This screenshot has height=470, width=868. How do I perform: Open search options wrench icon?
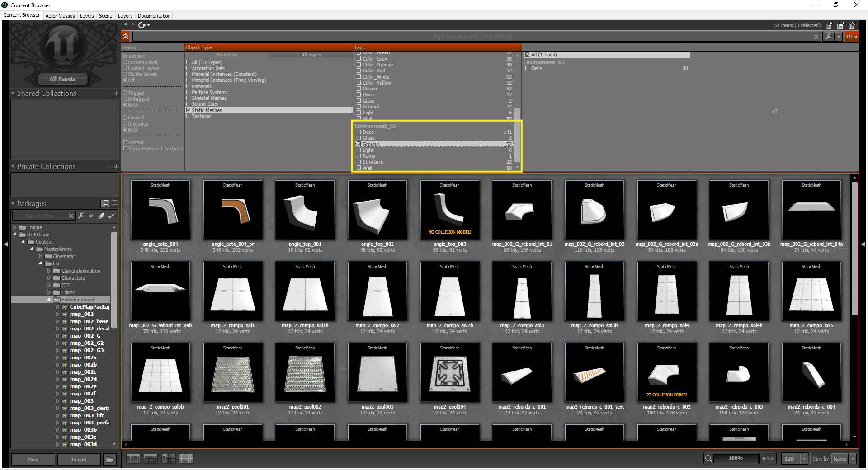tap(828, 37)
